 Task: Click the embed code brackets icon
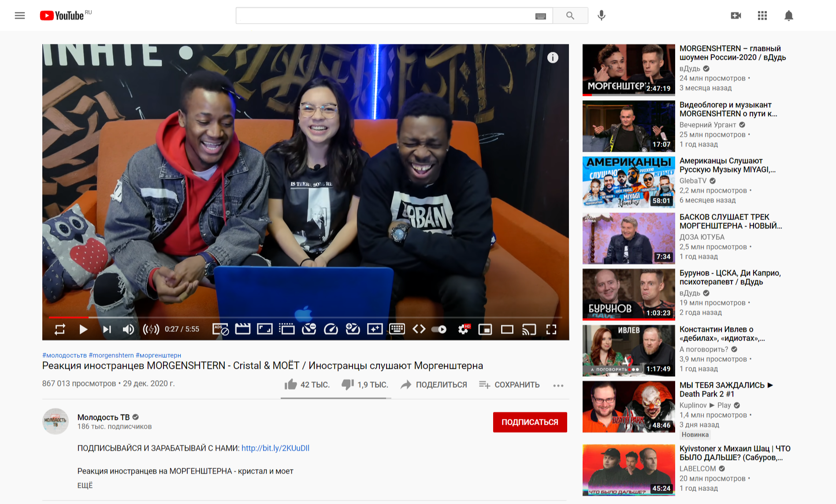coord(419,329)
